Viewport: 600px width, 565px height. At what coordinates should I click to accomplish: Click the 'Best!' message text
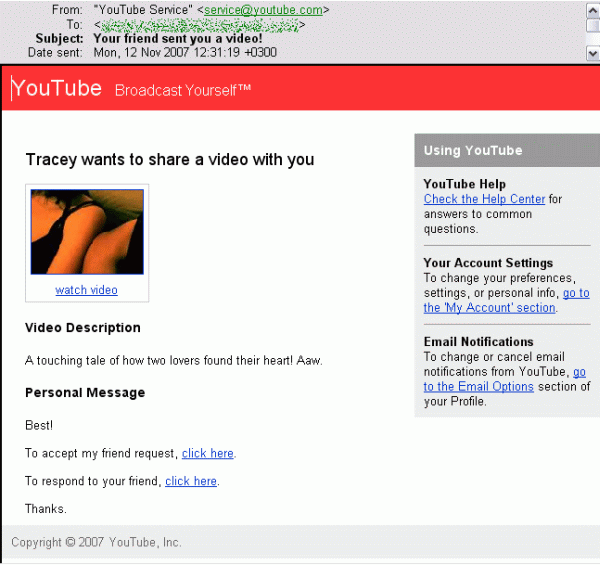point(39,425)
